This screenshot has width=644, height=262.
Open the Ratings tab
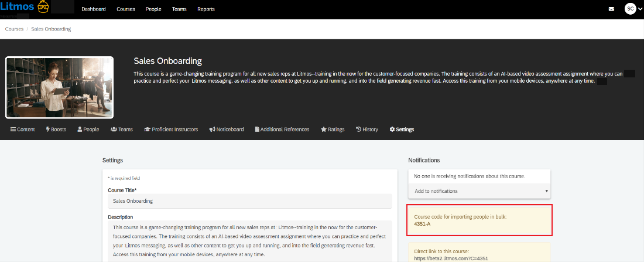click(333, 129)
